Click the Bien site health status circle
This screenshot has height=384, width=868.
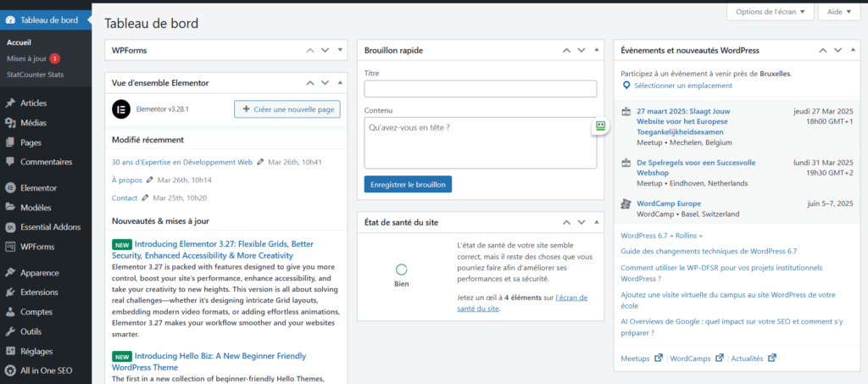(402, 270)
